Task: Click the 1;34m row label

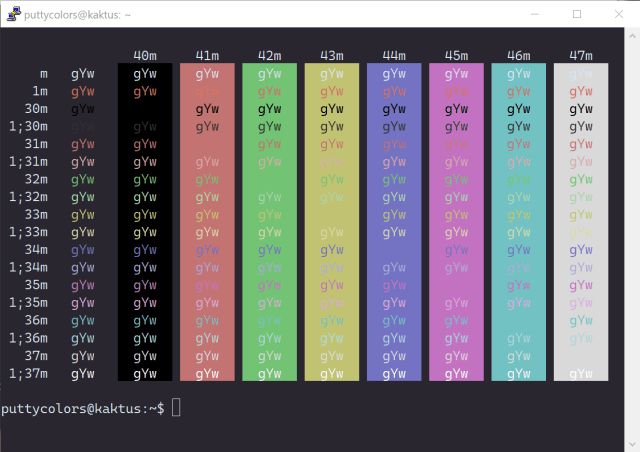Action: point(28,267)
